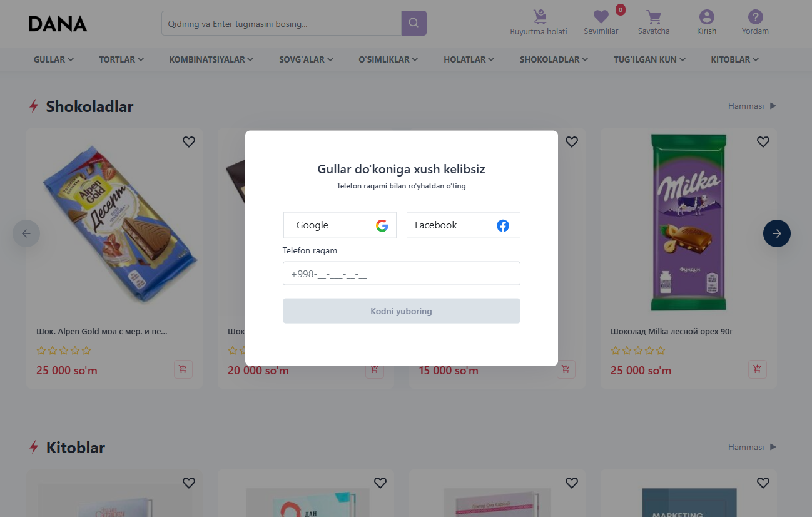Open the Savatcha shopping cart
Image resolution: width=812 pixels, height=517 pixels.
[x=654, y=18]
